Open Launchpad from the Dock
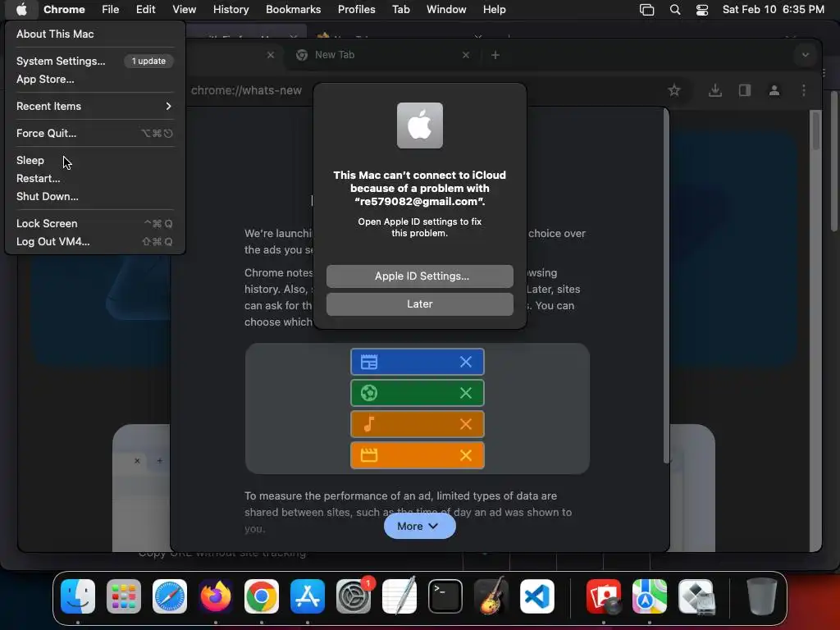This screenshot has height=630, width=840. pos(124,596)
